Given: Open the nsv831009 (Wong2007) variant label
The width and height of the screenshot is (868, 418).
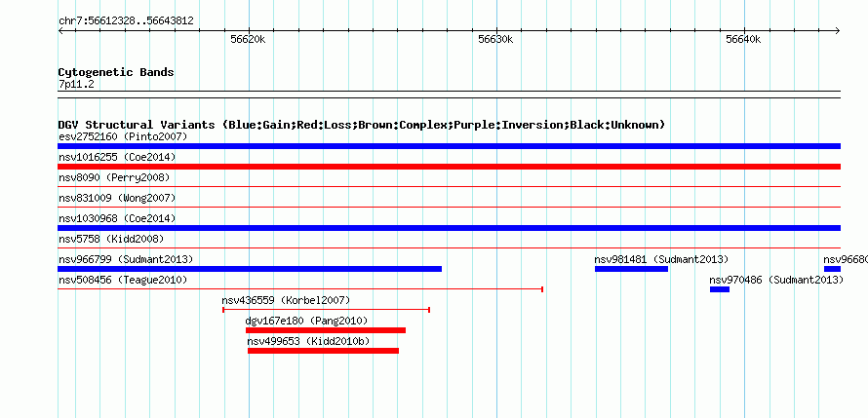Looking at the screenshot, I should click(x=117, y=198).
